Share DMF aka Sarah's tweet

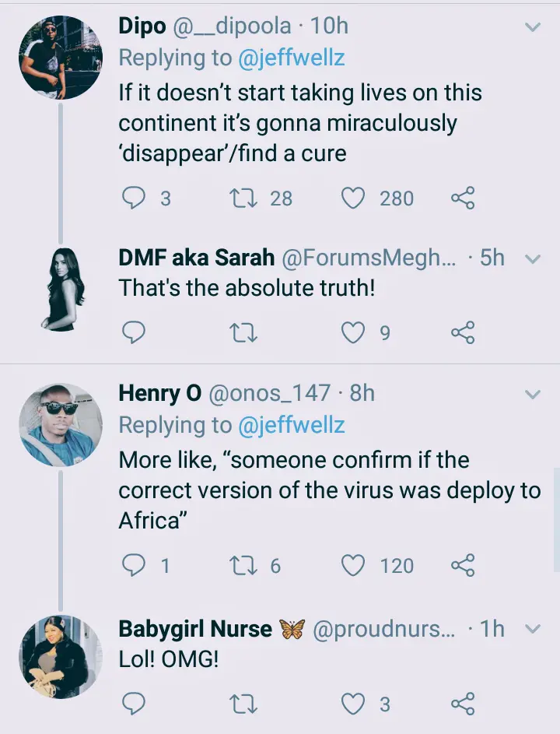(x=463, y=333)
